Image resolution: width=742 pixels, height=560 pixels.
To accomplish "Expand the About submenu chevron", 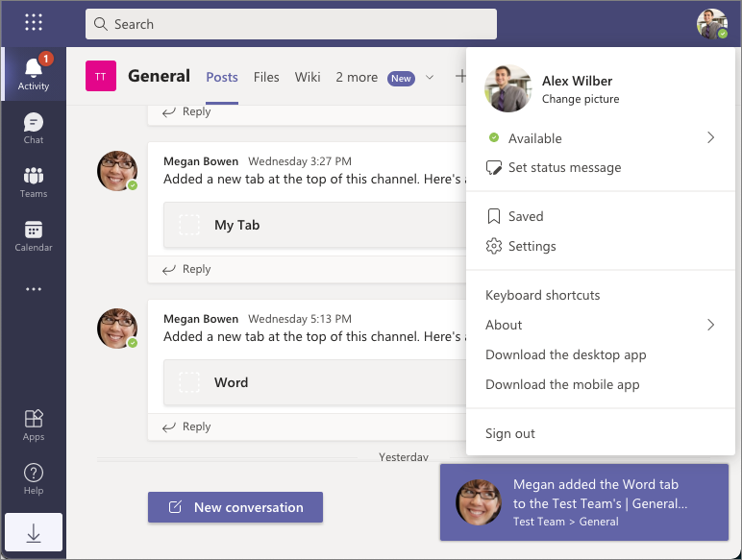I will (x=710, y=325).
